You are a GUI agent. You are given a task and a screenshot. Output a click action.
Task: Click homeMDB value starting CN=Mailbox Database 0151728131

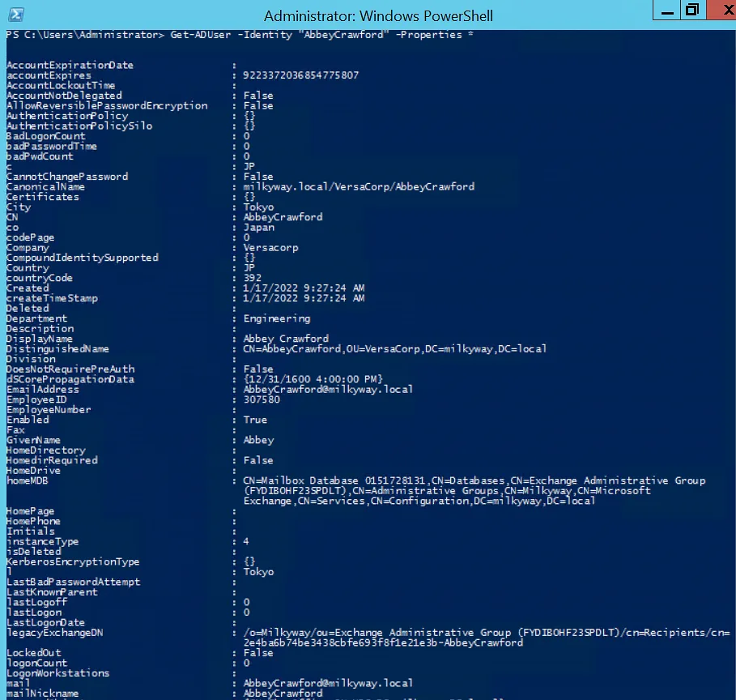tap(474, 491)
